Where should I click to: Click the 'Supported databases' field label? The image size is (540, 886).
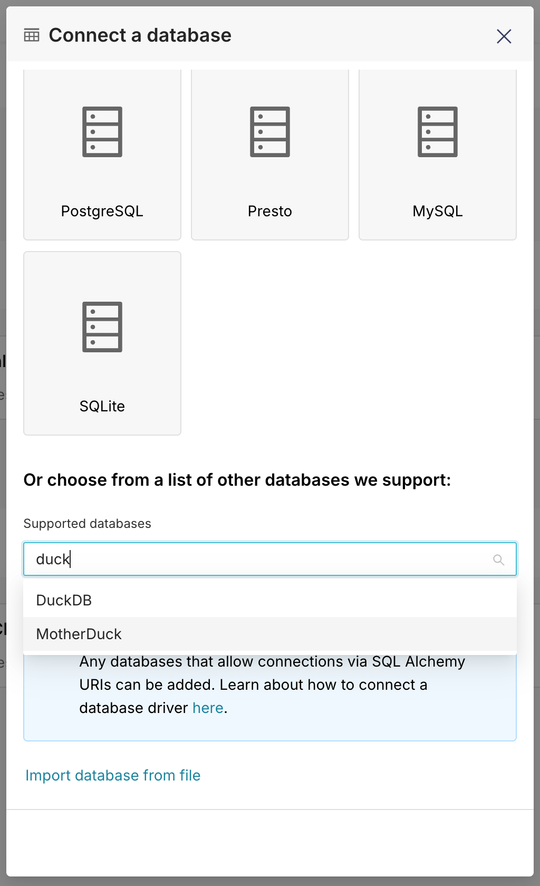click(88, 524)
